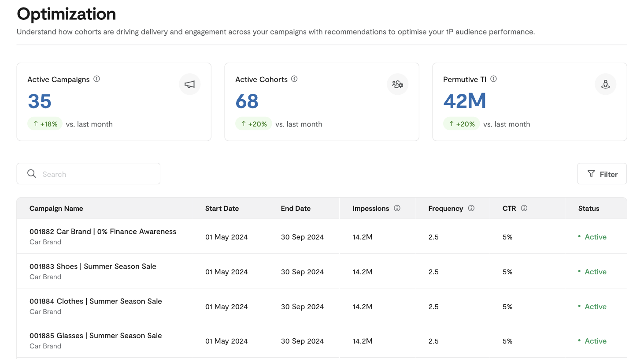Viewport: 644px width, 359px height.
Task: Click the info icon next to the CTR header
Action: (524, 208)
